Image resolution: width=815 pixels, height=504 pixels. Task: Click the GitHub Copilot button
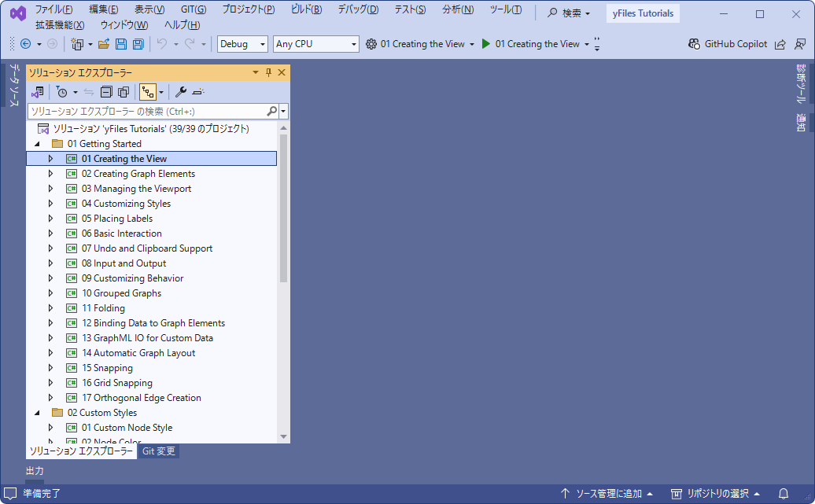[728, 44]
